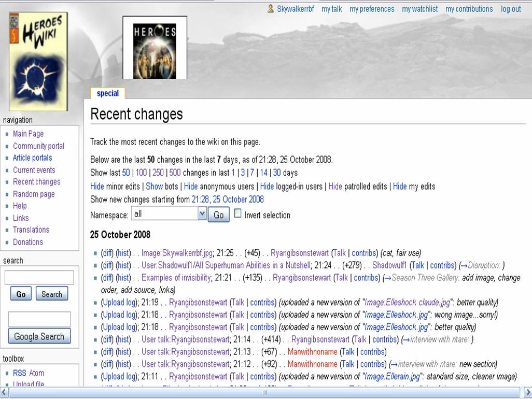This screenshot has height=399, width=532.
Task: Click the user icon beside Skywalkerrbf
Action: 271,9
